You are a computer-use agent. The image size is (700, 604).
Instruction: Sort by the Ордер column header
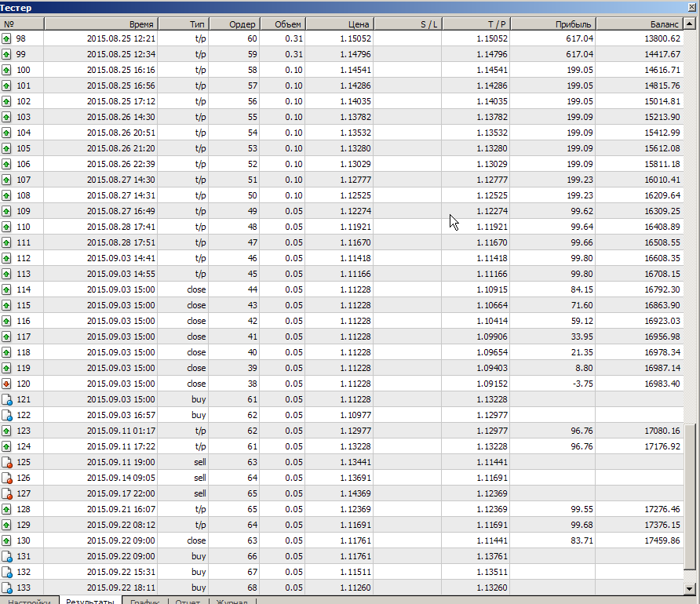pyautogui.click(x=235, y=24)
